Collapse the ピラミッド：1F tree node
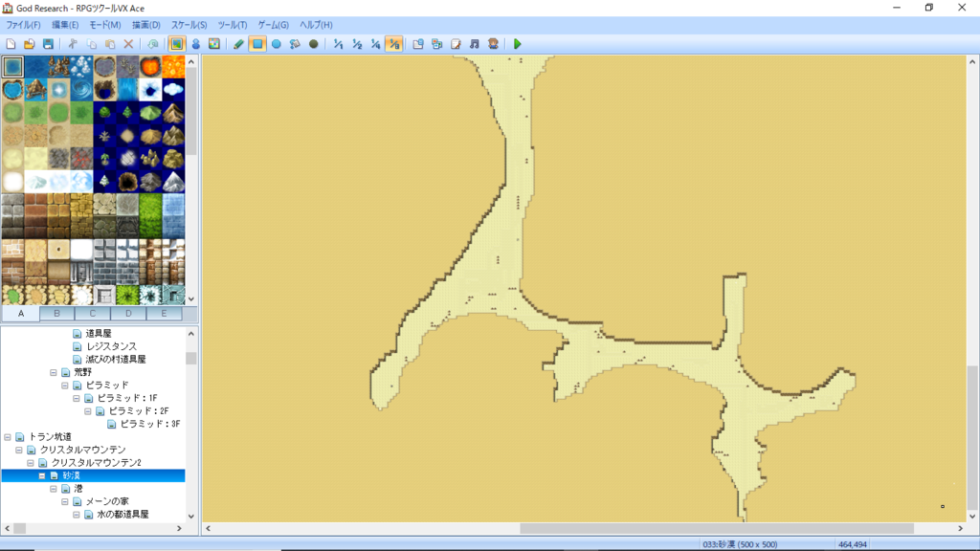The width and height of the screenshot is (980, 551). coord(77,398)
